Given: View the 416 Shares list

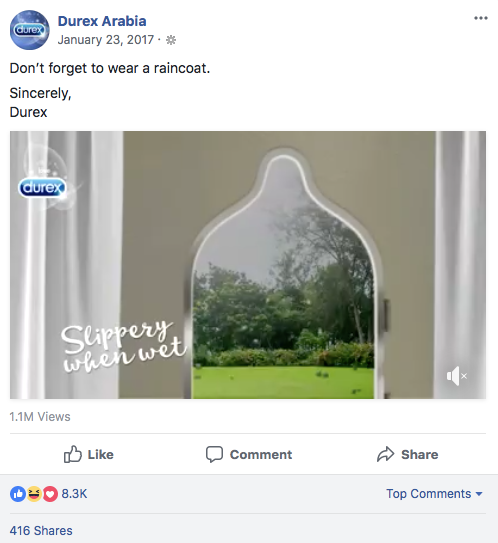Looking at the screenshot, I should coord(41,531).
